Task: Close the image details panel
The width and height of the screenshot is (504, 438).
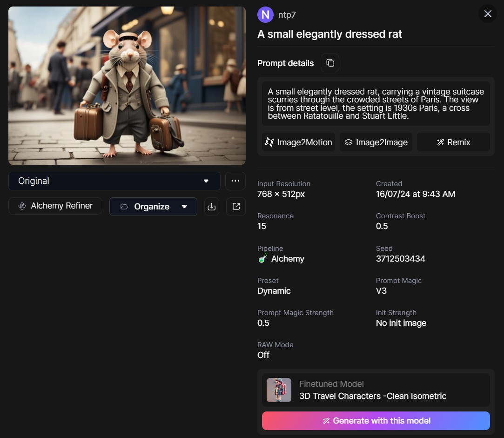Action: [x=488, y=14]
